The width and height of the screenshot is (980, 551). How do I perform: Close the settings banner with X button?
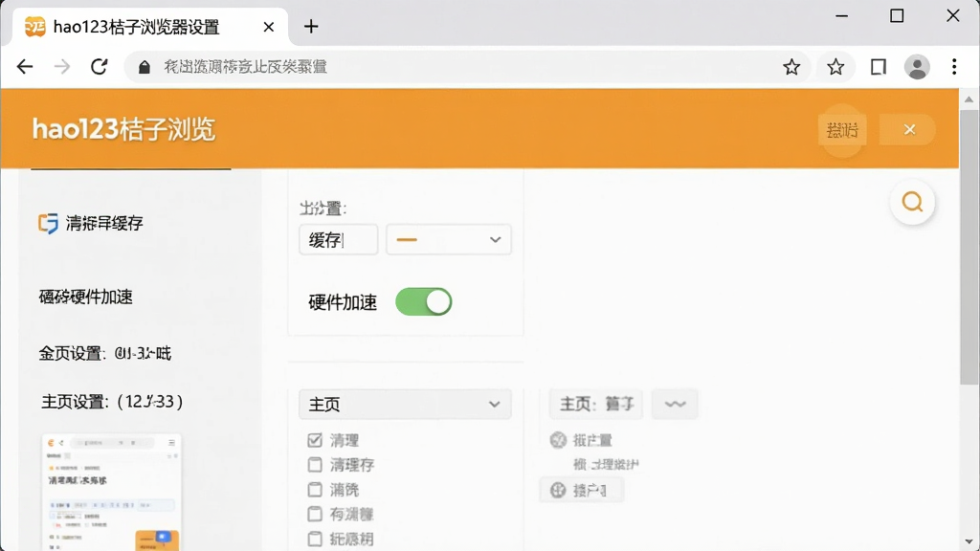pyautogui.click(x=909, y=129)
